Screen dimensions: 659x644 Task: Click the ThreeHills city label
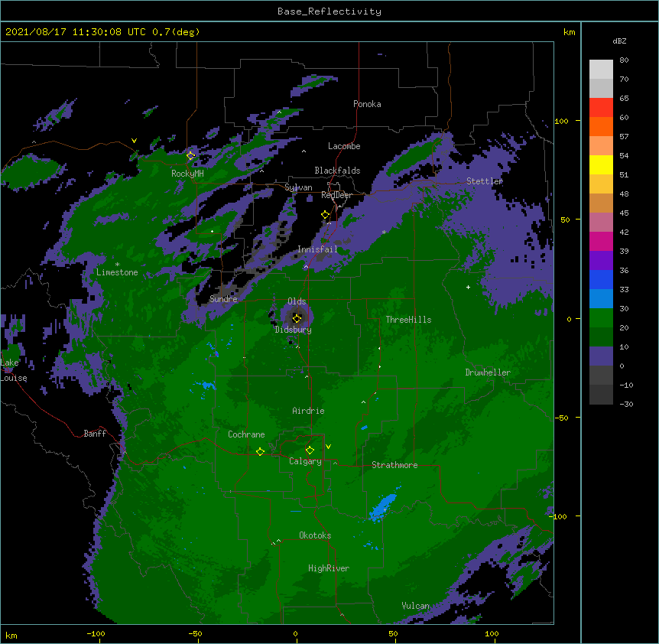408,320
